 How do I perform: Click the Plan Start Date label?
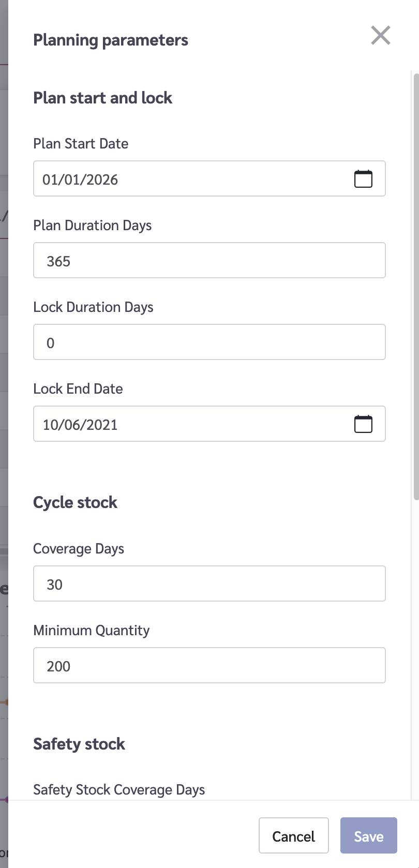[x=81, y=144]
